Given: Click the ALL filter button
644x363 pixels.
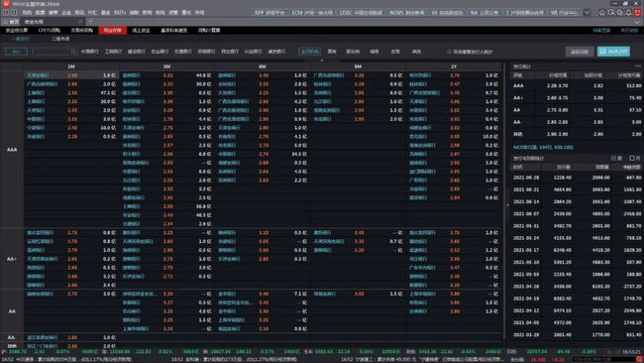Looking at the screenshot, I should pyautogui.click(x=16, y=52).
